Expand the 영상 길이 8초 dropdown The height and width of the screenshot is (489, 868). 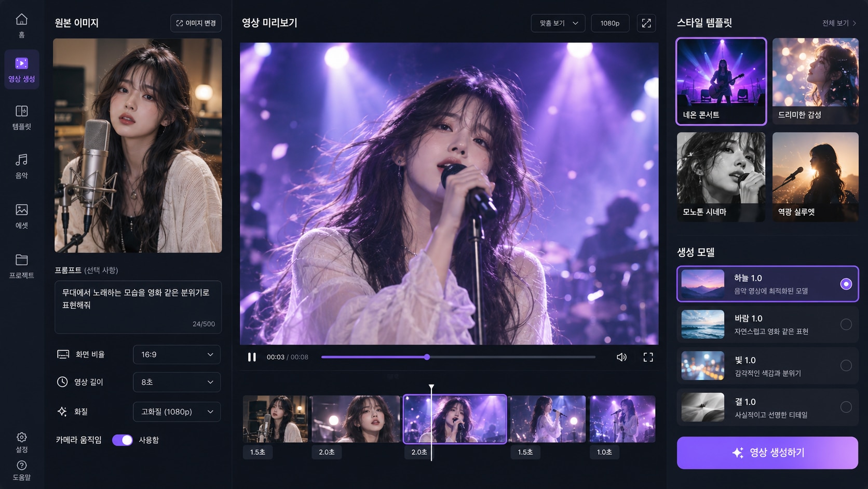[x=177, y=382]
